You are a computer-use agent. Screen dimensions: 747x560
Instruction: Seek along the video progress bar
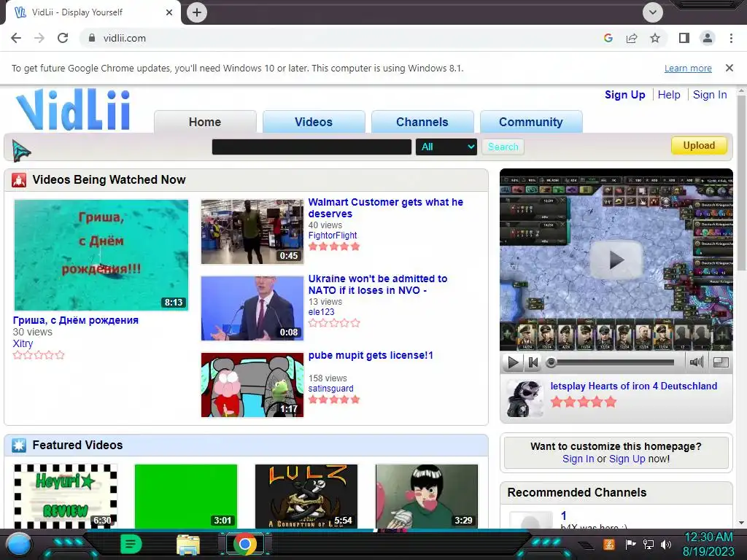[611, 362]
